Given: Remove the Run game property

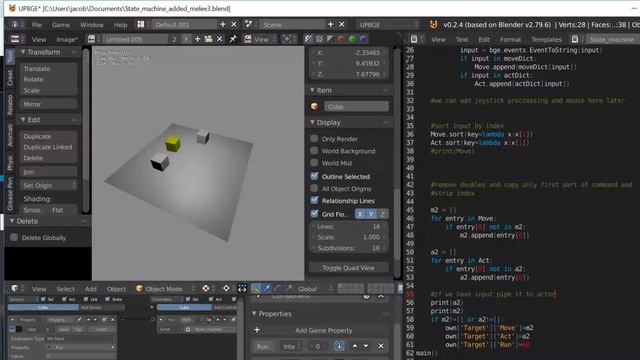Looking at the screenshot, I should point(380,346).
